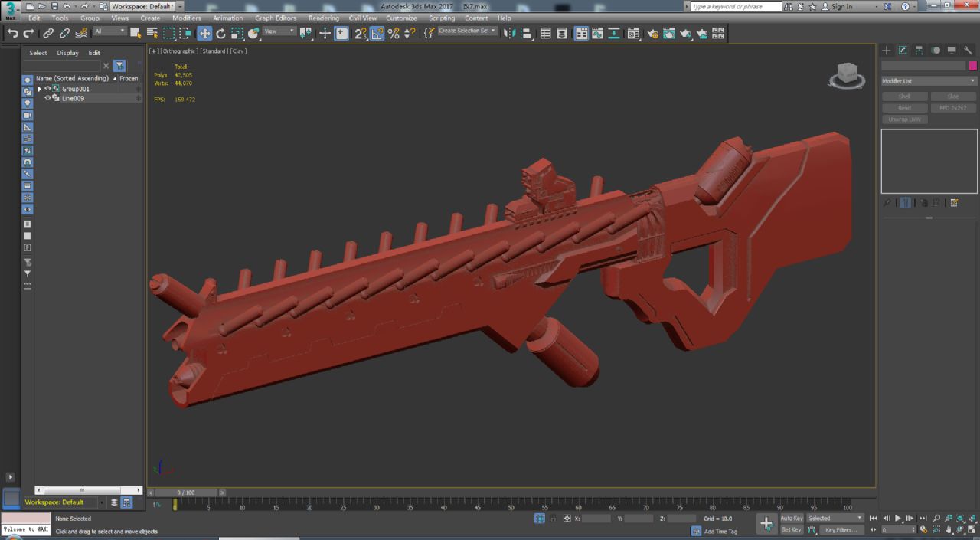The width and height of the screenshot is (980, 540).
Task: Expand the Group001 tree node
Action: (x=39, y=89)
